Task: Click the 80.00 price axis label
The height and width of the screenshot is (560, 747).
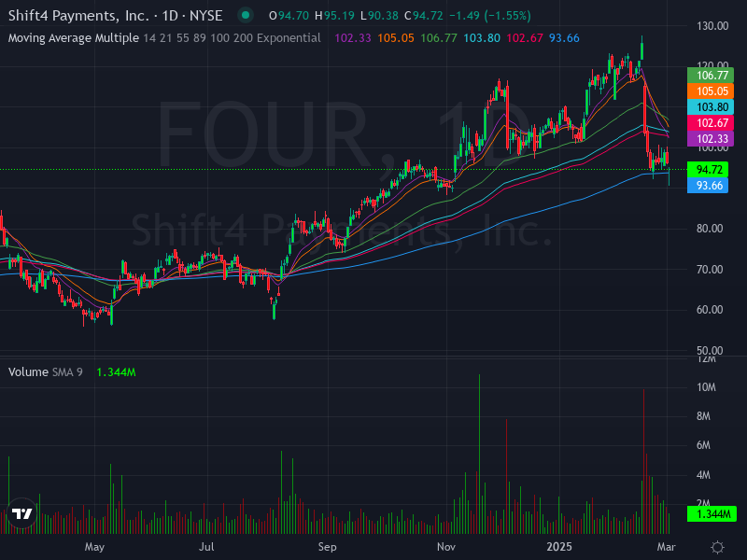Action: click(710, 229)
